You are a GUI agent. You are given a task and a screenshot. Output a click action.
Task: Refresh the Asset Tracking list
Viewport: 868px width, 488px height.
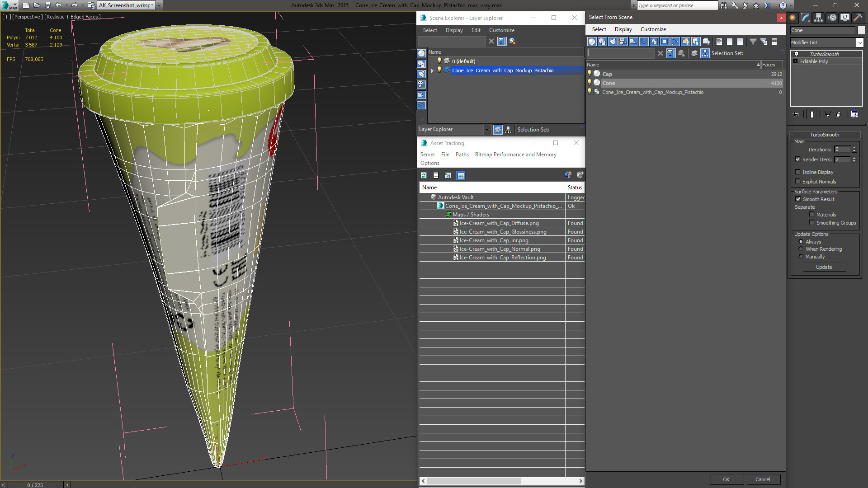(424, 175)
